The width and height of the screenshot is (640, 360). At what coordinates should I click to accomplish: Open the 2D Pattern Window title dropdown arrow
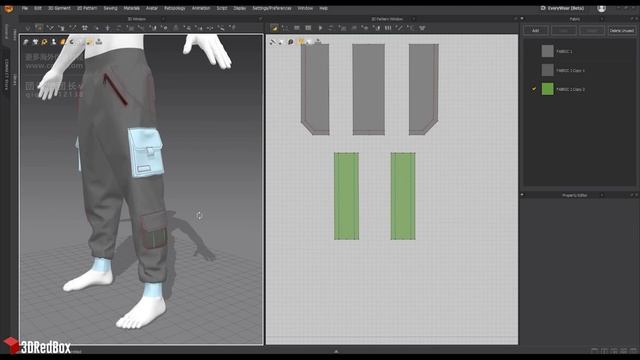[x=414, y=19]
